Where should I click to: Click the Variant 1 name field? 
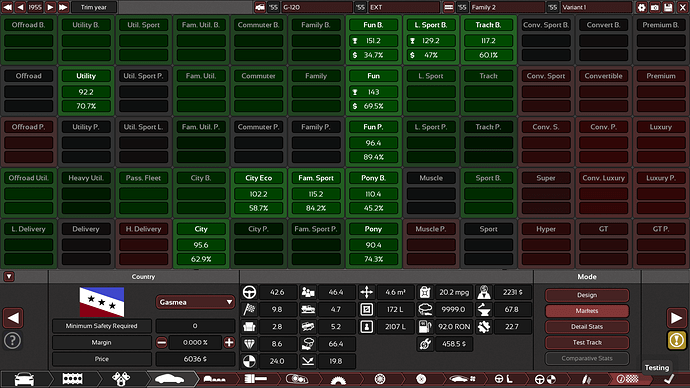(597, 7)
